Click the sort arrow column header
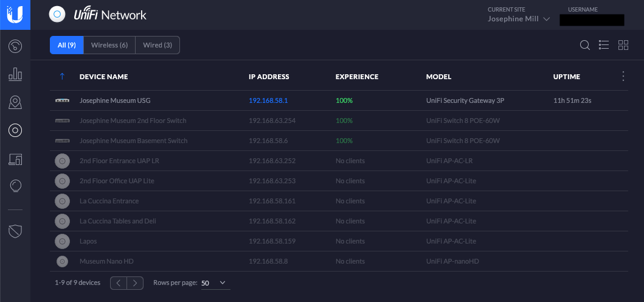Viewport: 644px width, 302px height. [62, 77]
